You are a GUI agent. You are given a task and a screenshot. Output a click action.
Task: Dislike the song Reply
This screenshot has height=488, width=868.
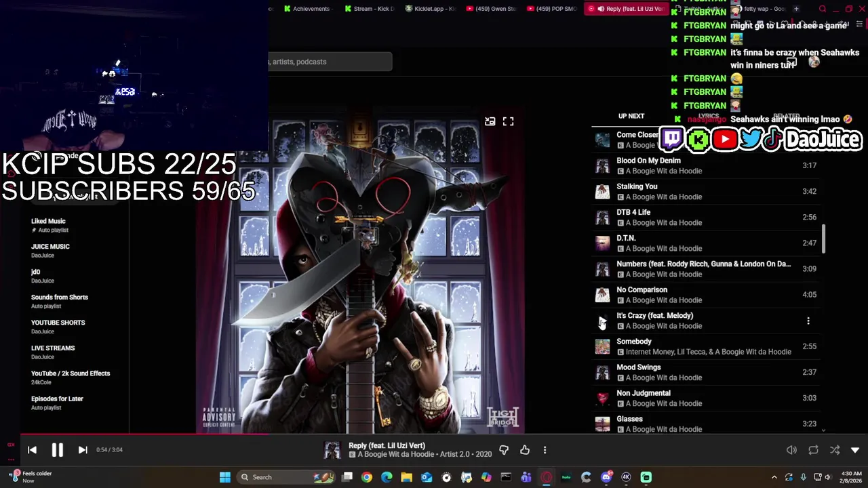coord(504,450)
